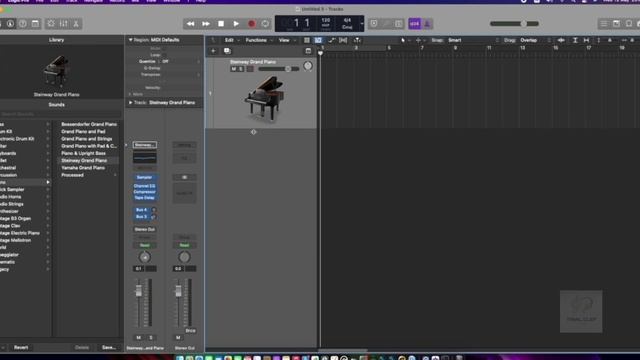The image size is (640, 360).
Task: Expand the Track Steinway Grand Piano disclosure triangle
Action: [x=130, y=102]
